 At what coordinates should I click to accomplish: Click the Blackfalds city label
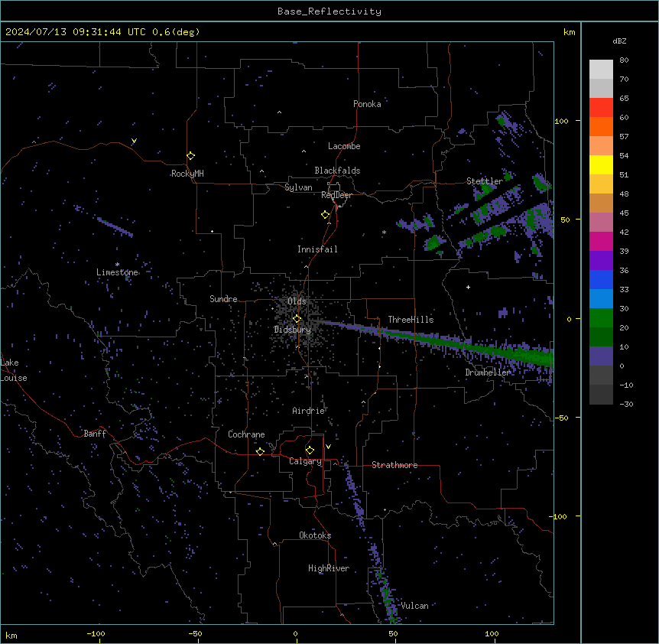click(x=337, y=171)
